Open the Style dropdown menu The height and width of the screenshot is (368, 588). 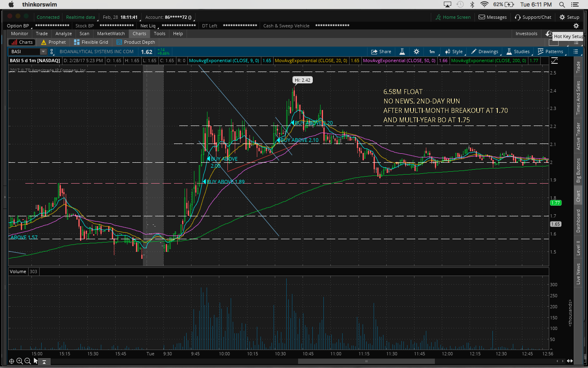pos(454,52)
